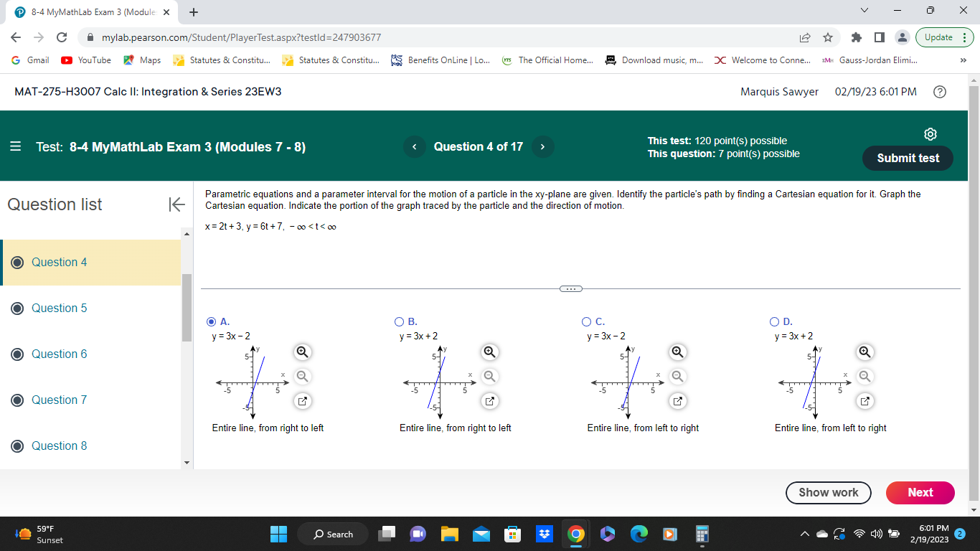Zoom in on option D's graph
The width and height of the screenshot is (980, 551).
865,352
